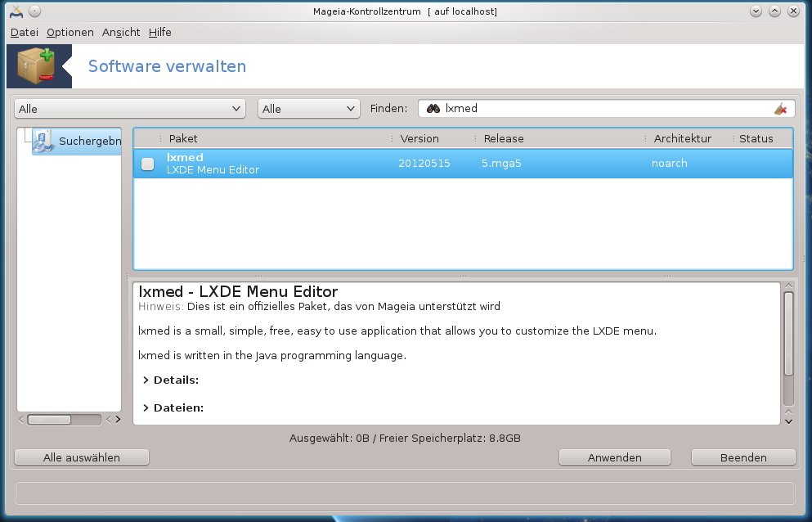The width and height of the screenshot is (812, 522).
Task: Sort by the Paket column header
Action: coord(275,138)
